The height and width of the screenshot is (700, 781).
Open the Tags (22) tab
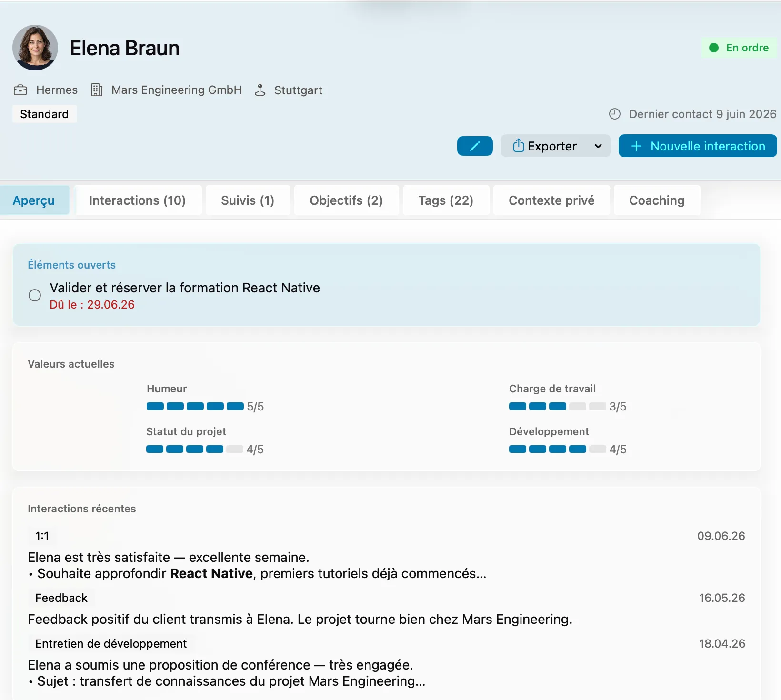pos(446,200)
